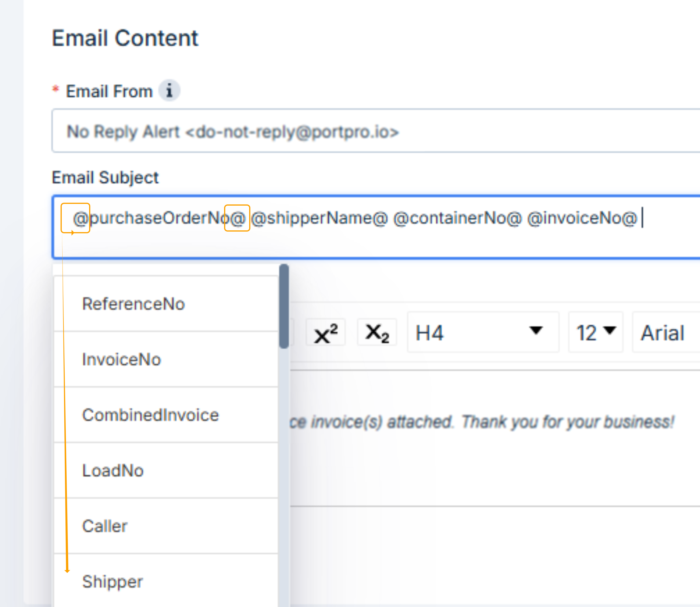Choose the Caller variable option
Viewport: 700px width, 607px height.
[x=105, y=526]
